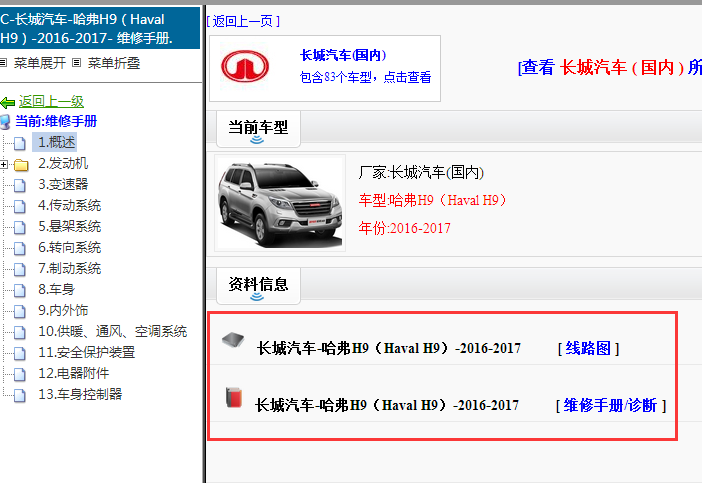Click the page icon next to 10.供暖、通风、空调系统

(x=20, y=332)
